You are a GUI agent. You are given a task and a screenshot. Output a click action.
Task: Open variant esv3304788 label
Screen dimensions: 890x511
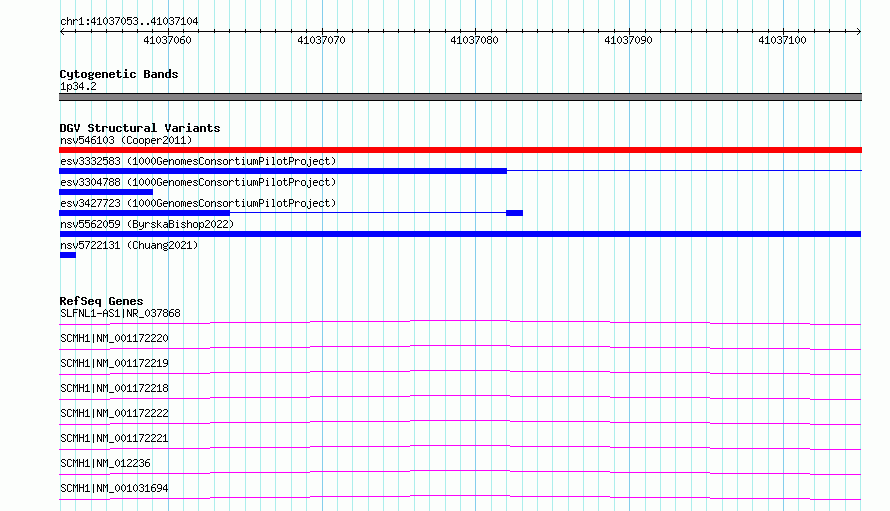(x=198, y=182)
